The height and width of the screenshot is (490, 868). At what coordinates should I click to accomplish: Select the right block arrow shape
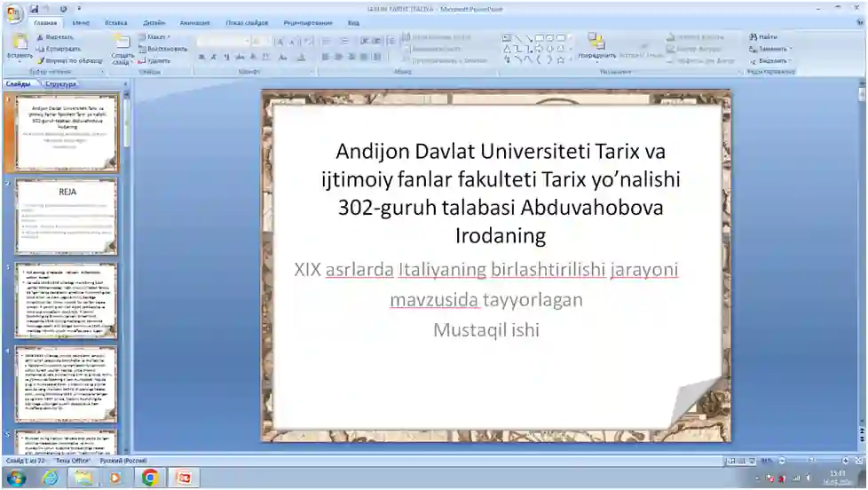click(x=540, y=50)
